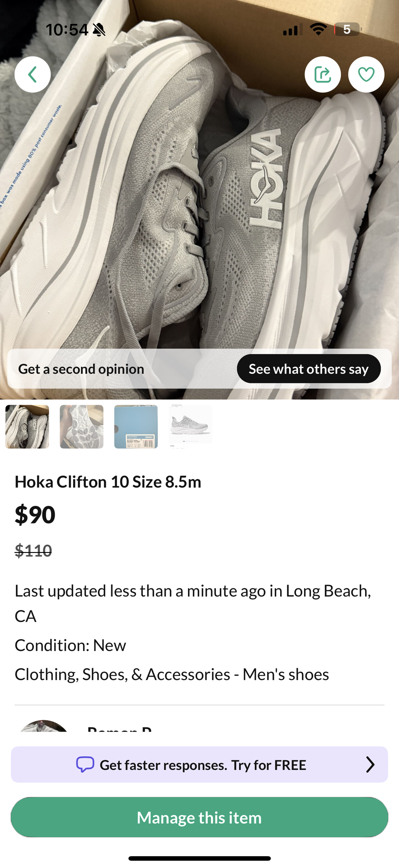Screen dimensions: 399x868
Task: Tap the battery level indicator
Action: coord(347,30)
